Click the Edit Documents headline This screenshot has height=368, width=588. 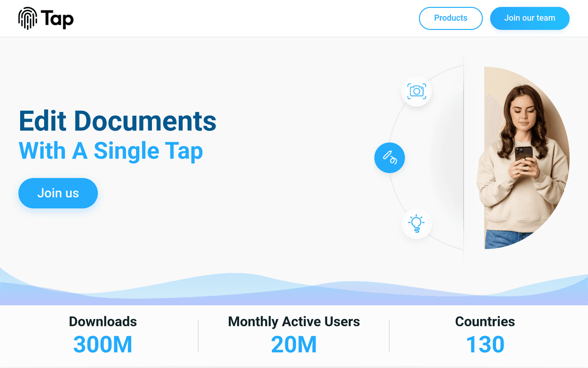coord(118,121)
